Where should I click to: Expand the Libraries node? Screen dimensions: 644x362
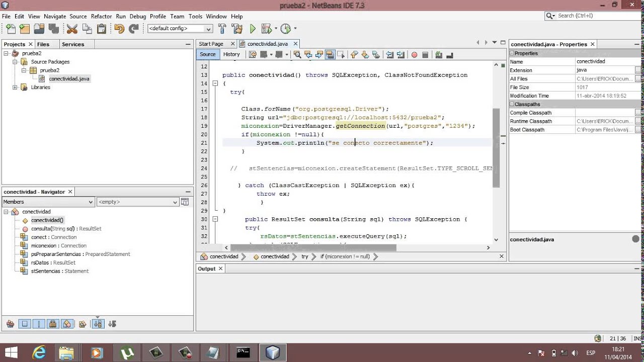[15, 87]
